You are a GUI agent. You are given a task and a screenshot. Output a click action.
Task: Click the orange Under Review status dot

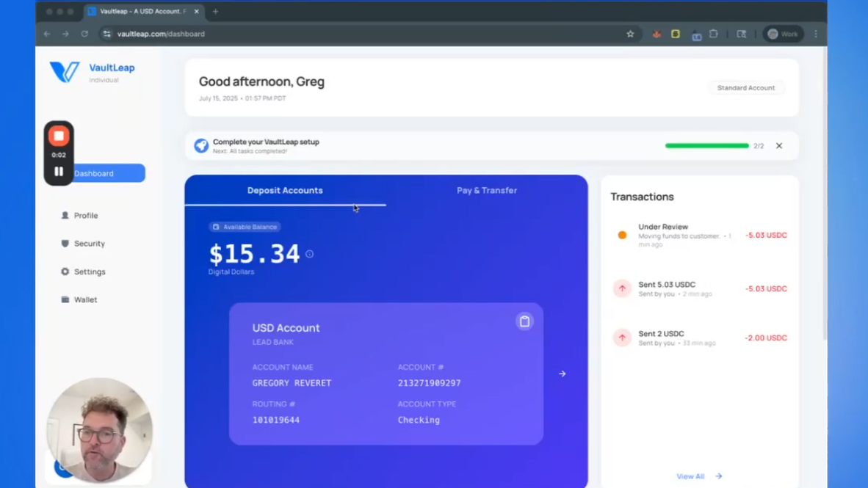tap(622, 235)
